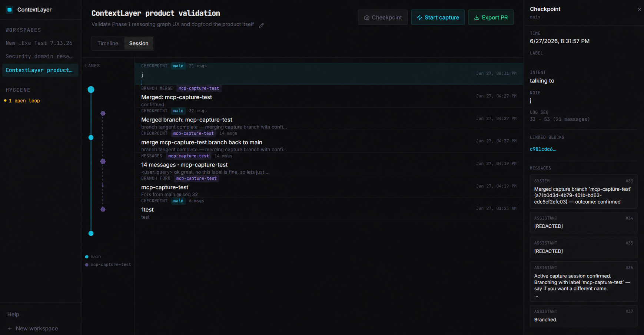Open New .Exe Test 7.13.26 workspace
This screenshot has height=335, width=644.
pyautogui.click(x=40, y=43)
